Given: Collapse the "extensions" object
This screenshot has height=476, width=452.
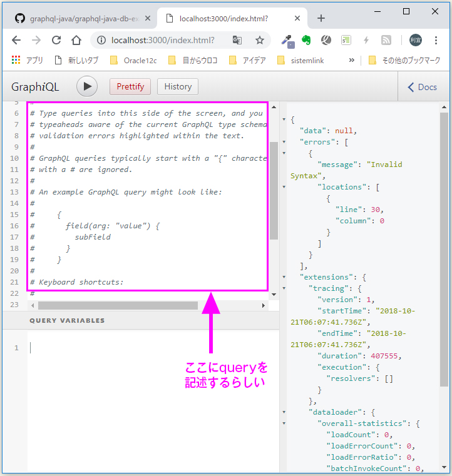Looking at the screenshot, I should 284,277.
